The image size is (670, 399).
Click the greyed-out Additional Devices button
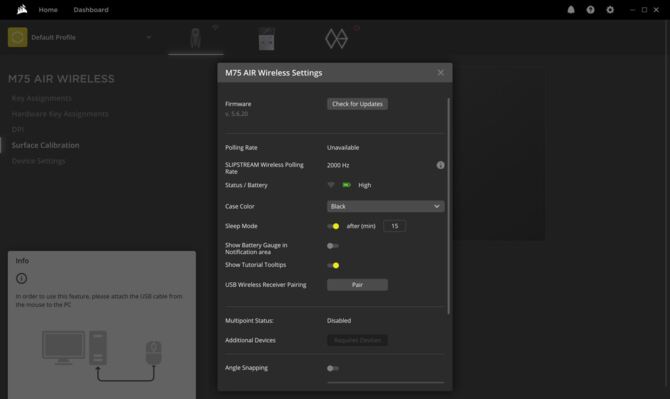[x=357, y=340]
